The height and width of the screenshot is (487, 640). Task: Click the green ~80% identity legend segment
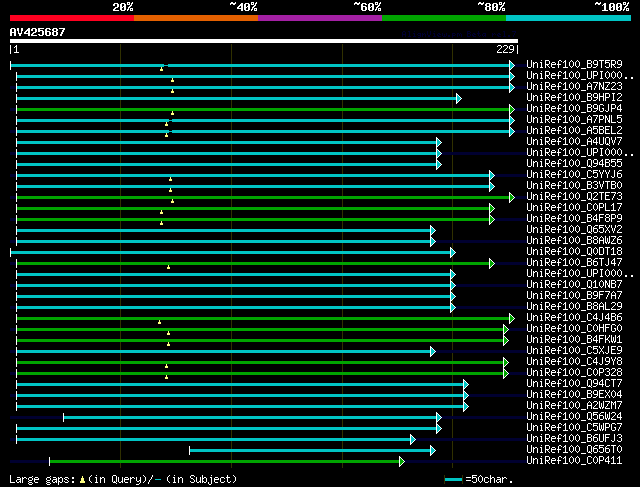[444, 18]
